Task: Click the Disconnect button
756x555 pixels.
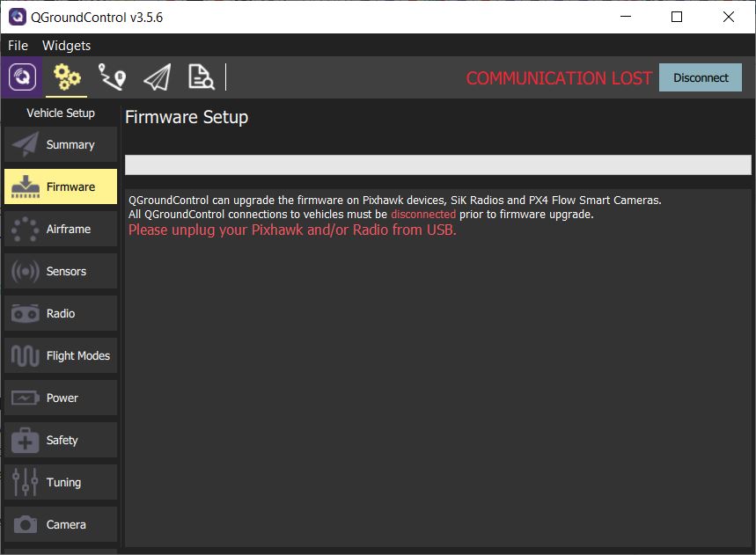Action: point(701,77)
